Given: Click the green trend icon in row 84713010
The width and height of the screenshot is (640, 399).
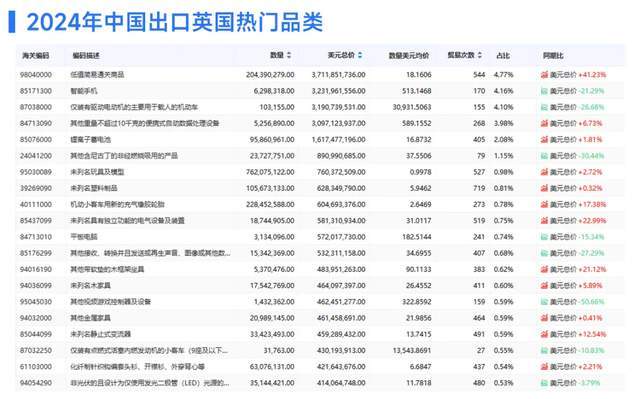Looking at the screenshot, I should [x=544, y=237].
